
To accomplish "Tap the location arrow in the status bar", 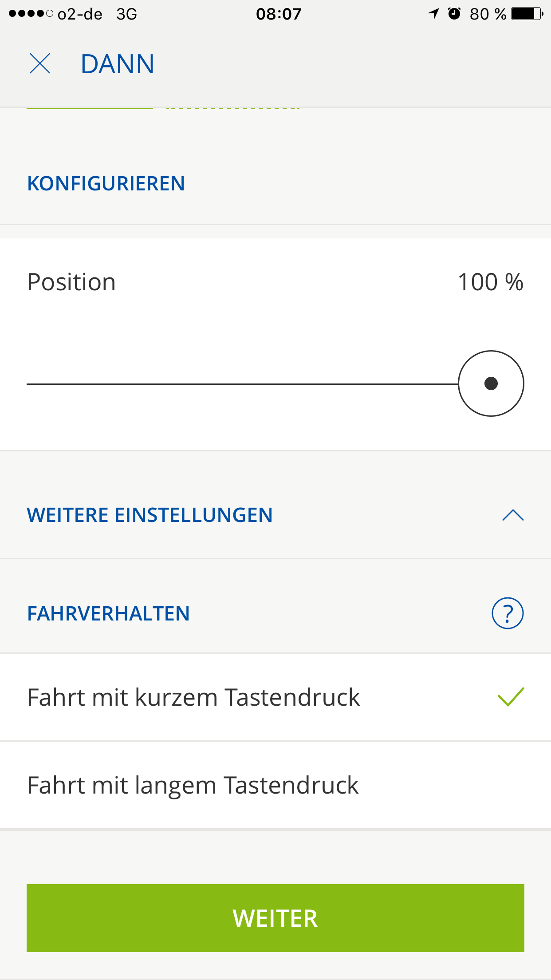I will (433, 14).
